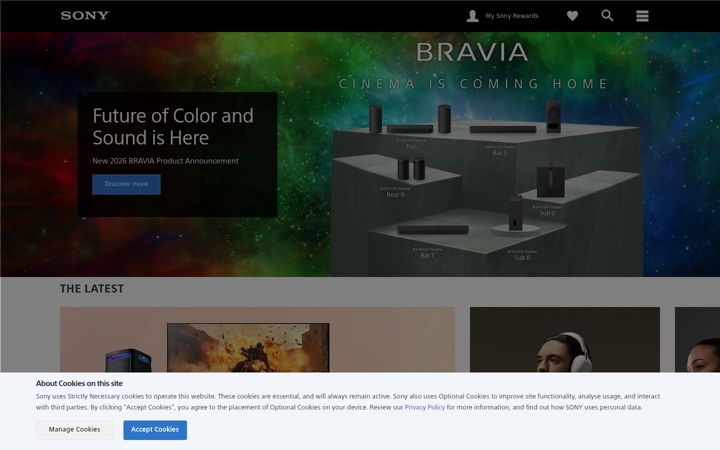Open My Sony Rewards link

[512, 16]
